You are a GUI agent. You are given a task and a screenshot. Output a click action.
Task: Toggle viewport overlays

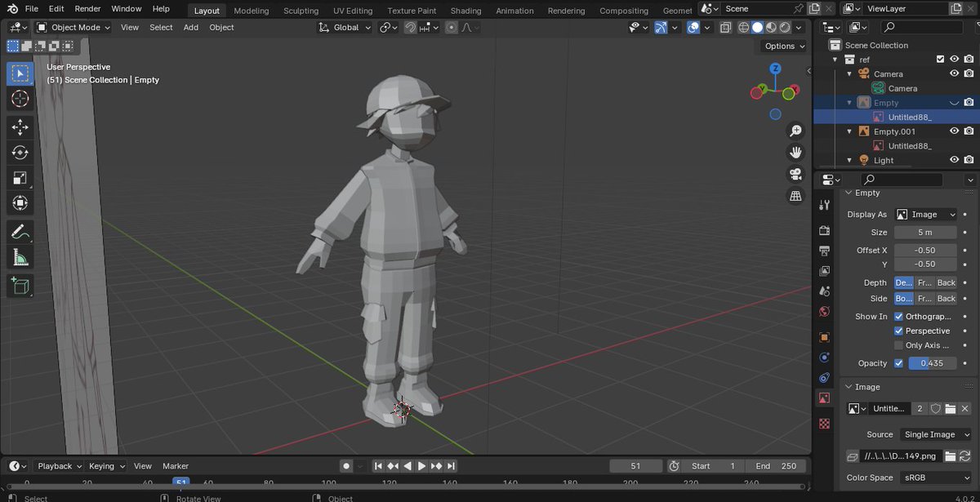pos(693,27)
